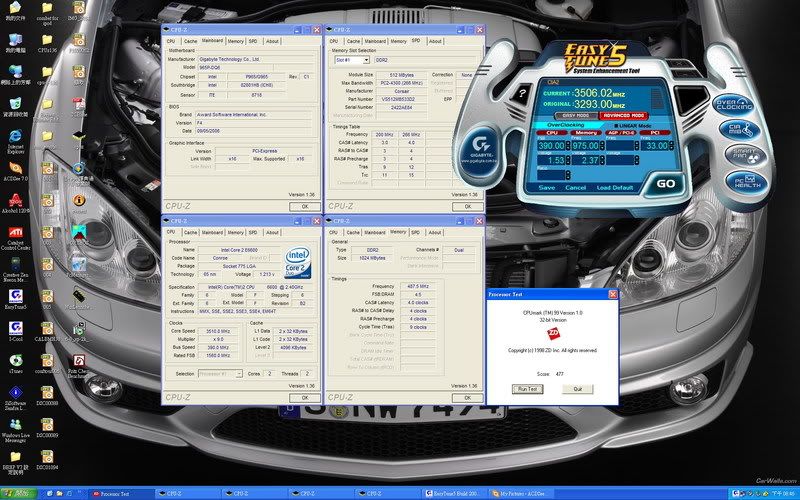Adjust the Memory frequency 975.00 stepper arrows

[x=602, y=146]
